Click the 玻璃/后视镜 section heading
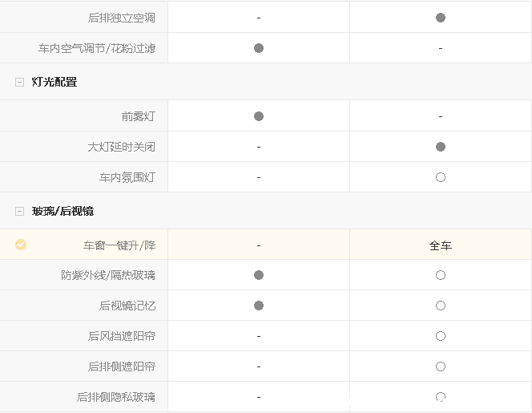 (62, 211)
